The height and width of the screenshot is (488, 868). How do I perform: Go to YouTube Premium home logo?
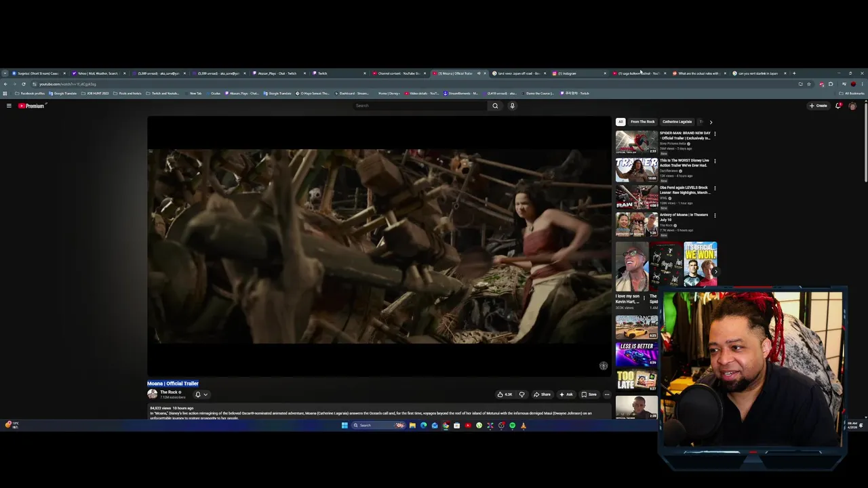pyautogui.click(x=31, y=106)
